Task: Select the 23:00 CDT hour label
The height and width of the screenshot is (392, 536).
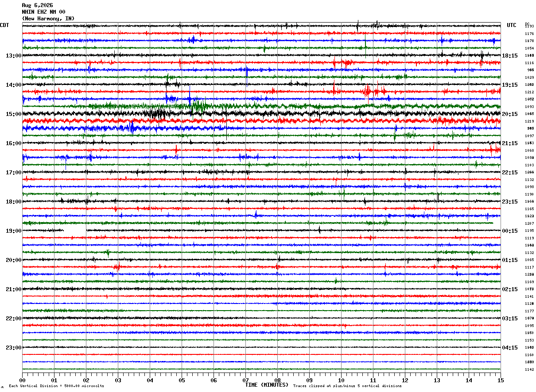Action: coord(14,348)
